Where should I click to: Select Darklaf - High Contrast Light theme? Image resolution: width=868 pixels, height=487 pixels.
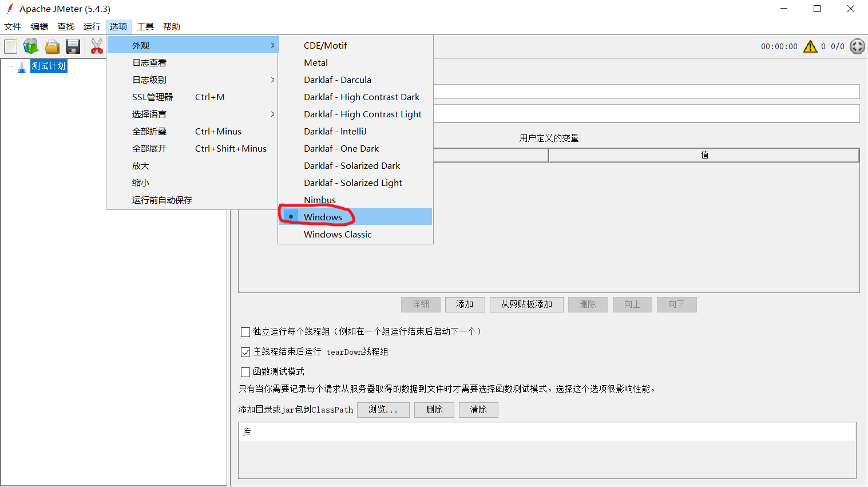(355, 114)
